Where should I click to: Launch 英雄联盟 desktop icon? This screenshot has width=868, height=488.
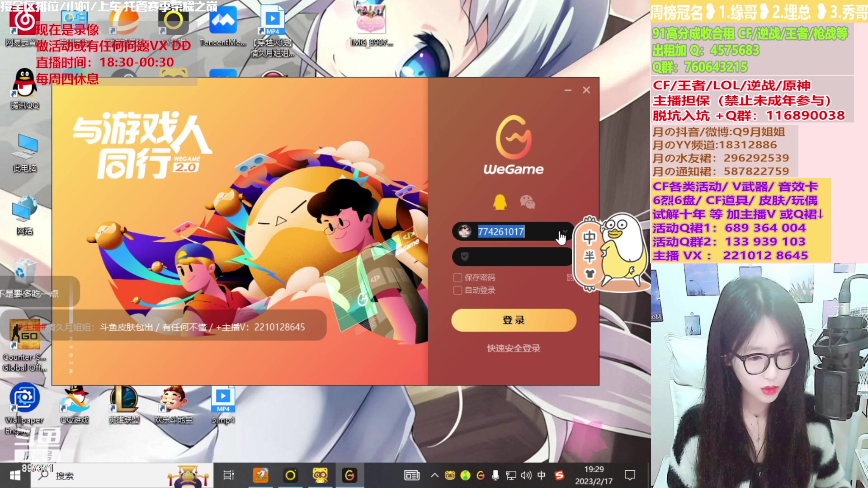[124, 404]
